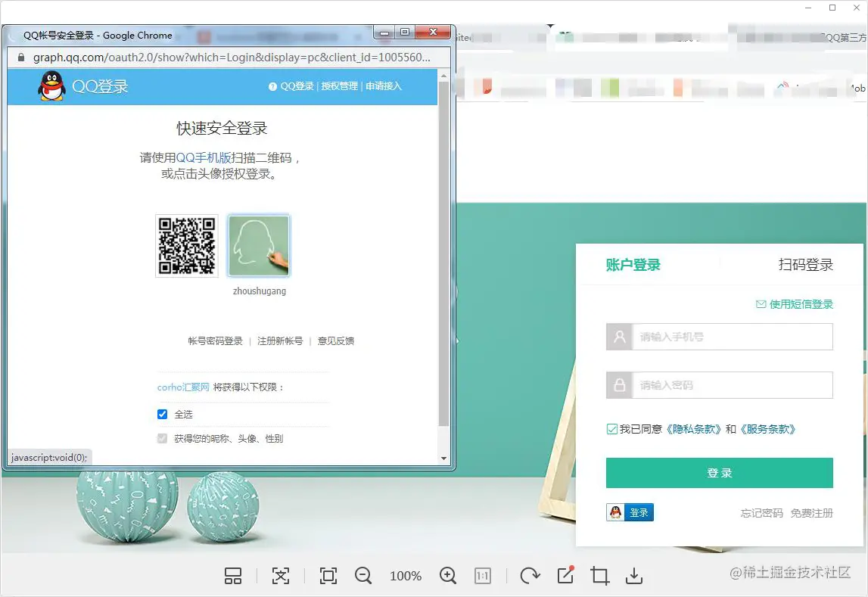Click the envelope icon next to 使用短信登录
The image size is (868, 597).
click(761, 304)
